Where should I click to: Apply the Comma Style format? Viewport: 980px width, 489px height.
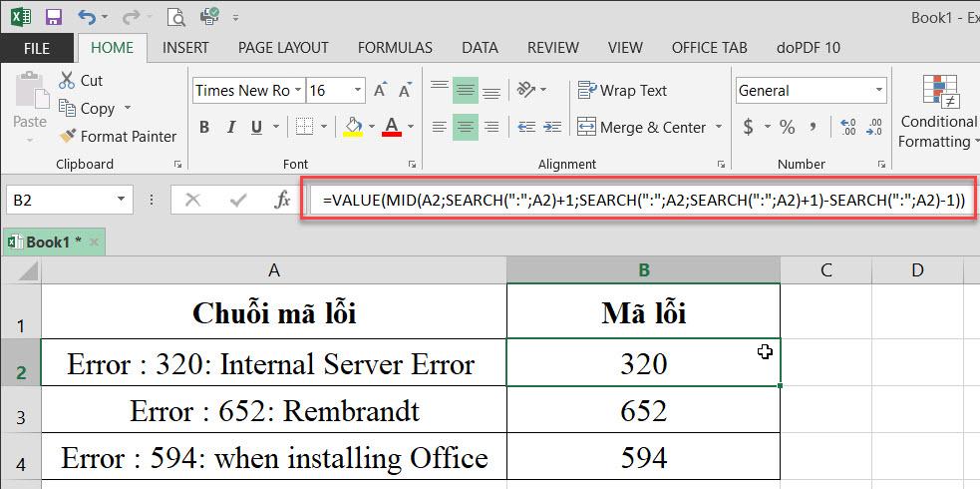[x=813, y=127]
